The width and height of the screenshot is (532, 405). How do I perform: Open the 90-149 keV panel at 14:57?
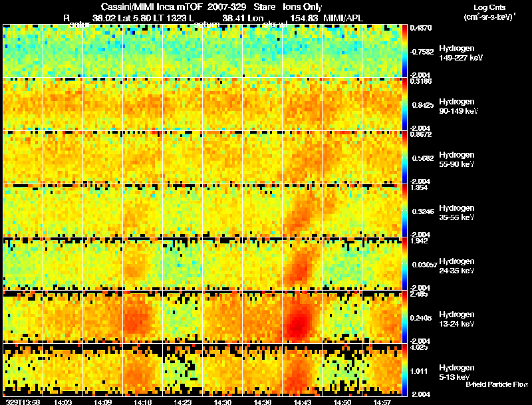click(382, 104)
